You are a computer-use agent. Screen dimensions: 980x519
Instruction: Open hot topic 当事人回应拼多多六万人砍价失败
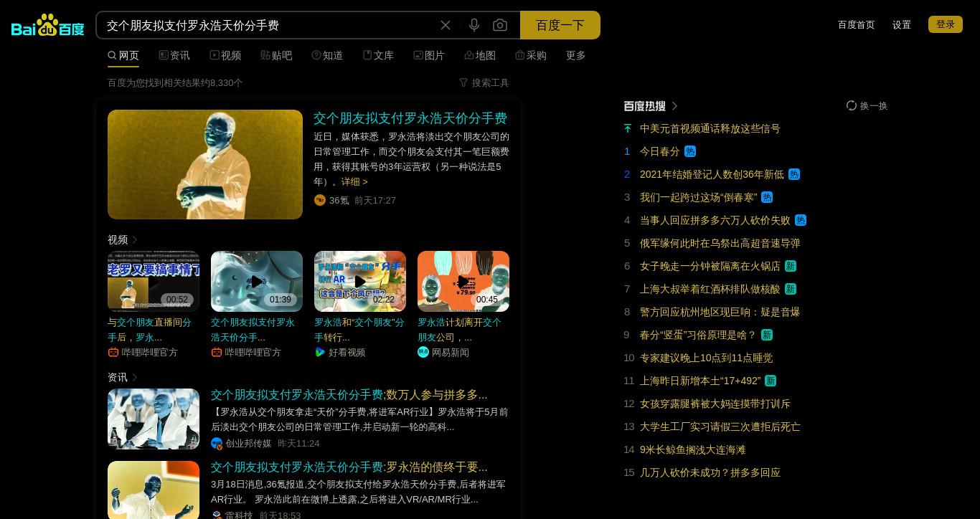(x=715, y=220)
